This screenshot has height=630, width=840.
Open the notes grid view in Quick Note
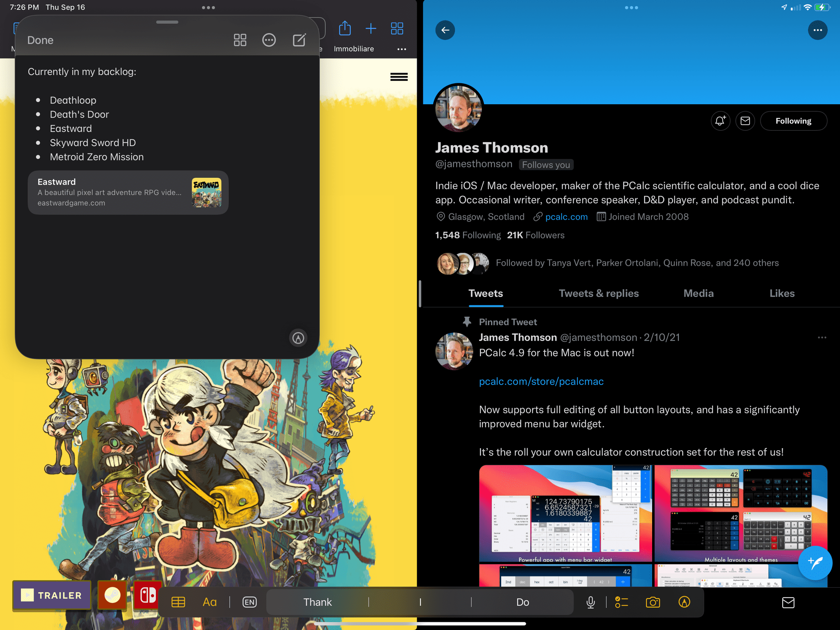pyautogui.click(x=240, y=40)
